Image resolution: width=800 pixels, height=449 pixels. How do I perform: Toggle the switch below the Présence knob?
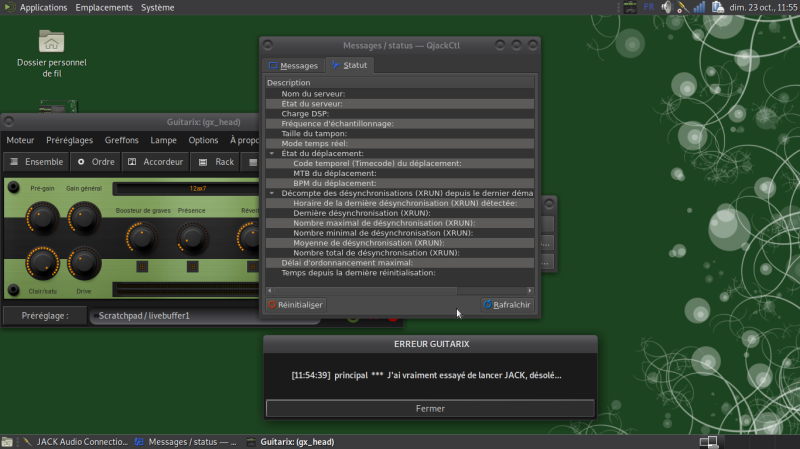tap(192, 266)
